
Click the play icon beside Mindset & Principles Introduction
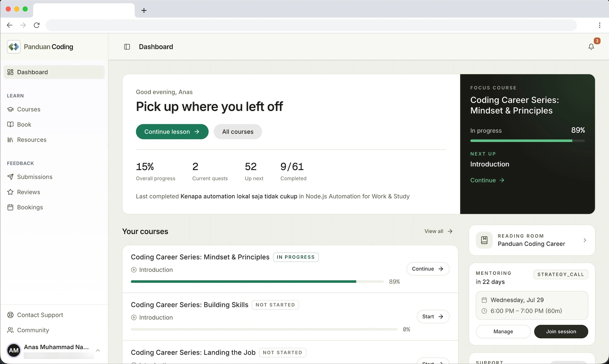(134, 270)
